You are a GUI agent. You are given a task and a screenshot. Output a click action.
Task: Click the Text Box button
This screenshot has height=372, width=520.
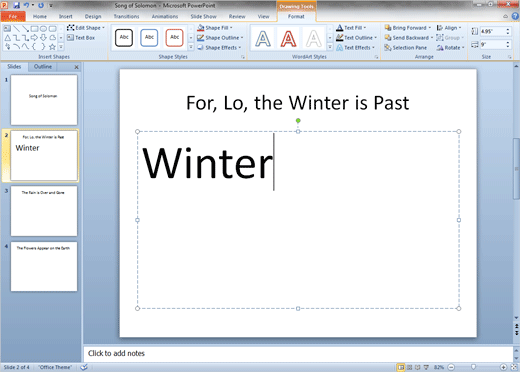pos(81,38)
